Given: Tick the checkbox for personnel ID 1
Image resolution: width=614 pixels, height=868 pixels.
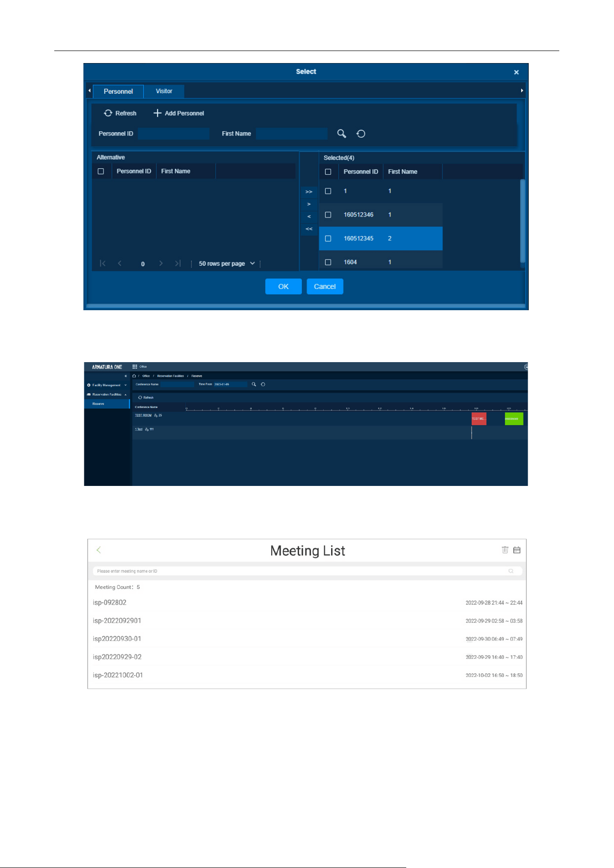Looking at the screenshot, I should pos(328,191).
